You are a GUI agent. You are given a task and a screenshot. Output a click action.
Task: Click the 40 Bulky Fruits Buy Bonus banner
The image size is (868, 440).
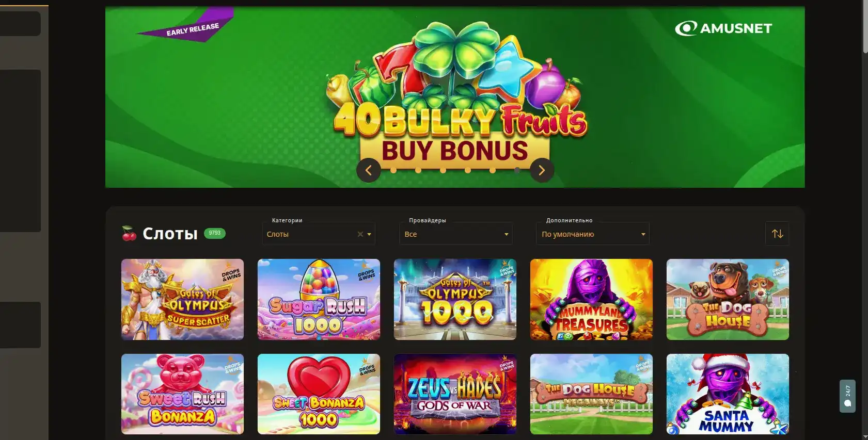point(455,97)
